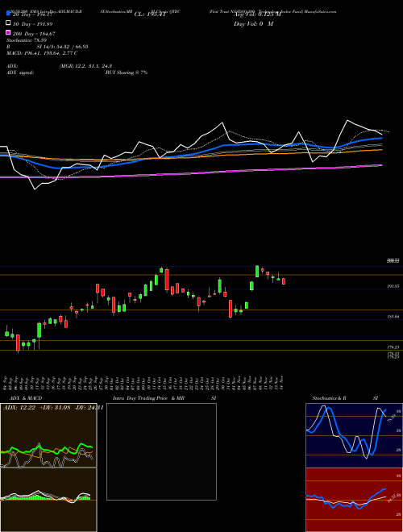Click the 'Intra Day Trading Price & MR' title
This screenshot has height=532, width=403.
tap(148, 398)
